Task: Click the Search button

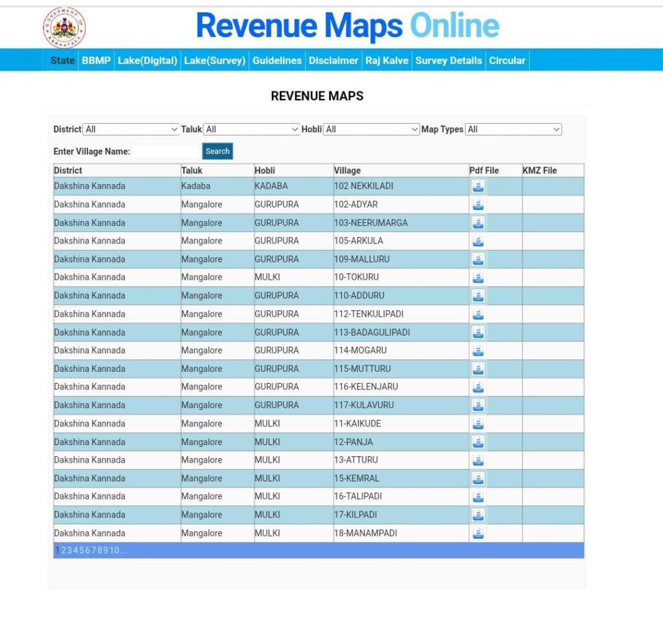Action: (x=218, y=152)
